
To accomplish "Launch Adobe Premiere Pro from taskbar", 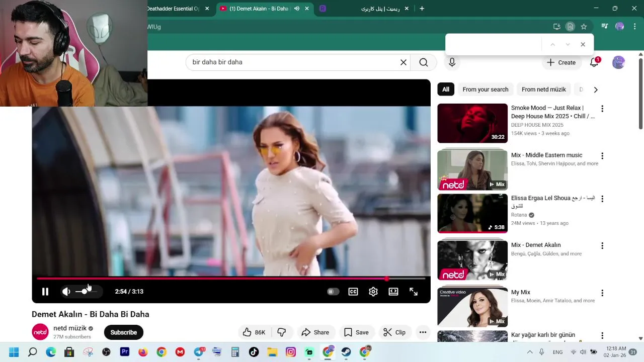I will [125, 352].
